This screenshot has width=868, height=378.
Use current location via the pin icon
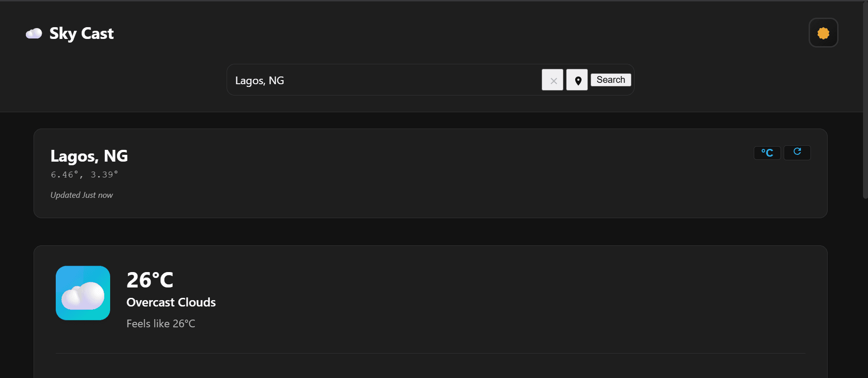[577, 80]
